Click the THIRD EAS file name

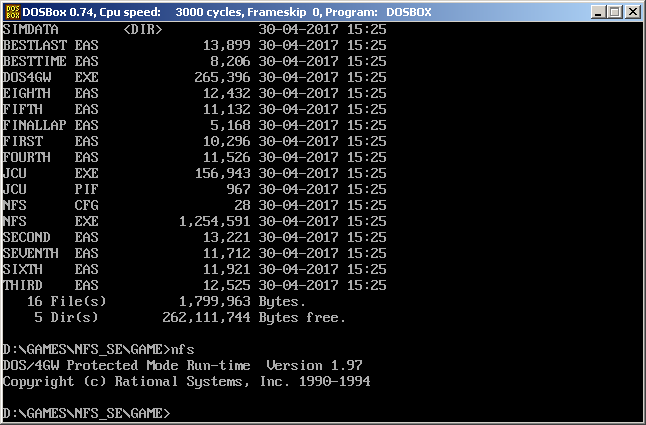[x=51, y=285]
